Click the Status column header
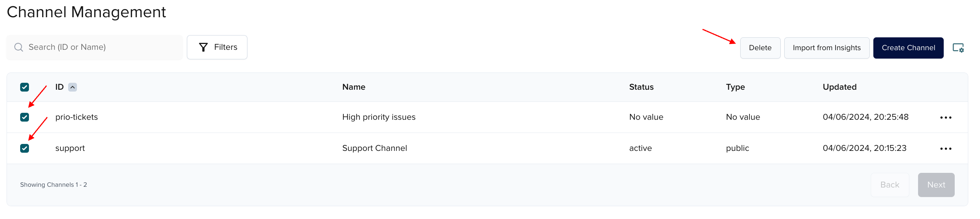Viewport: 980px width, 219px height. click(641, 87)
